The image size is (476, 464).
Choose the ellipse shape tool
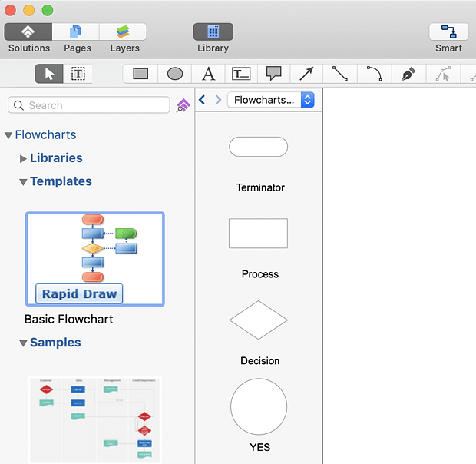175,74
